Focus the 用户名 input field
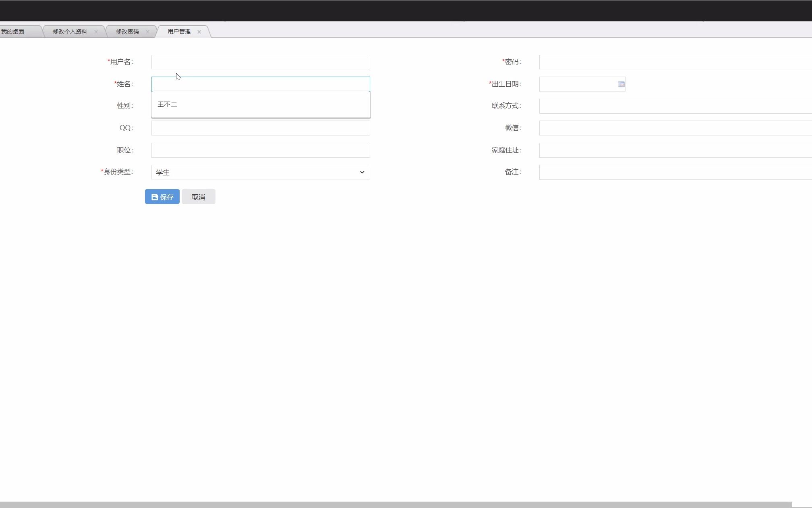Image resolution: width=812 pixels, height=508 pixels. coord(261,62)
